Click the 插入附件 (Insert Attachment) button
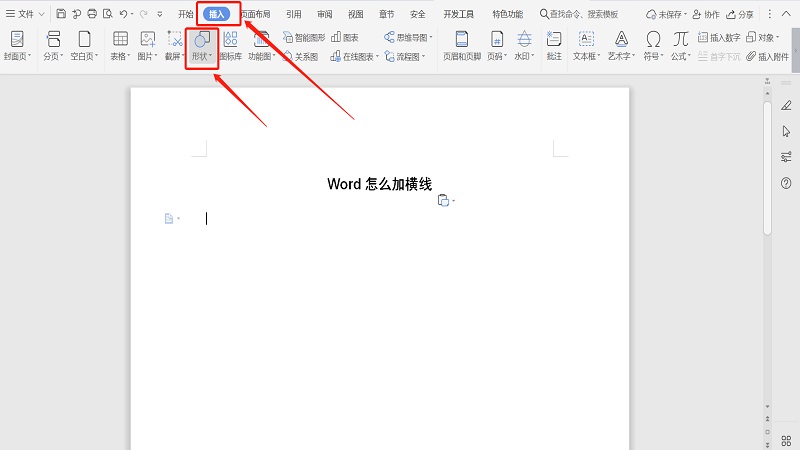The height and width of the screenshot is (450, 800). [766, 57]
